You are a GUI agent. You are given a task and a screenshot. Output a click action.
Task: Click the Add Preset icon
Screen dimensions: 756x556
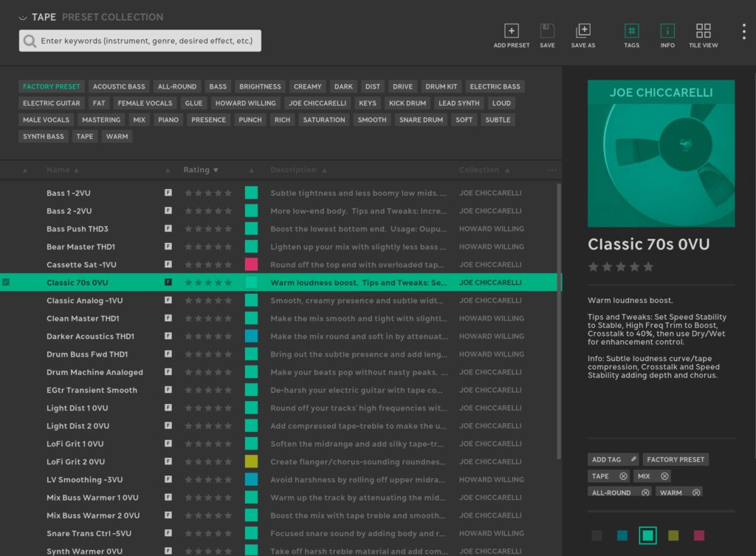511,31
